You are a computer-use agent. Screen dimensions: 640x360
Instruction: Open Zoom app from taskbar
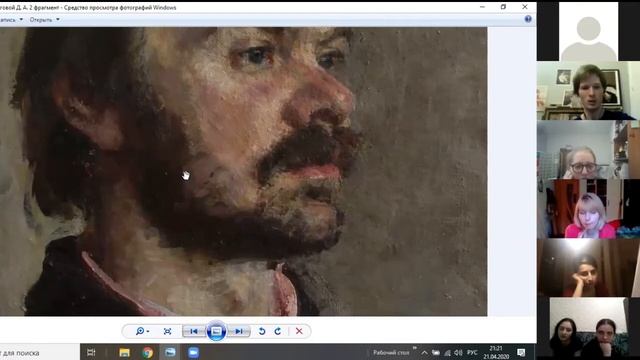(193, 352)
